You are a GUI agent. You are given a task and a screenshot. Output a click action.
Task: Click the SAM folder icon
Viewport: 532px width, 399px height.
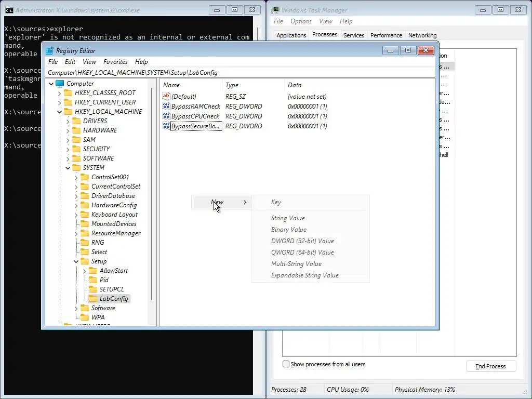coord(76,140)
